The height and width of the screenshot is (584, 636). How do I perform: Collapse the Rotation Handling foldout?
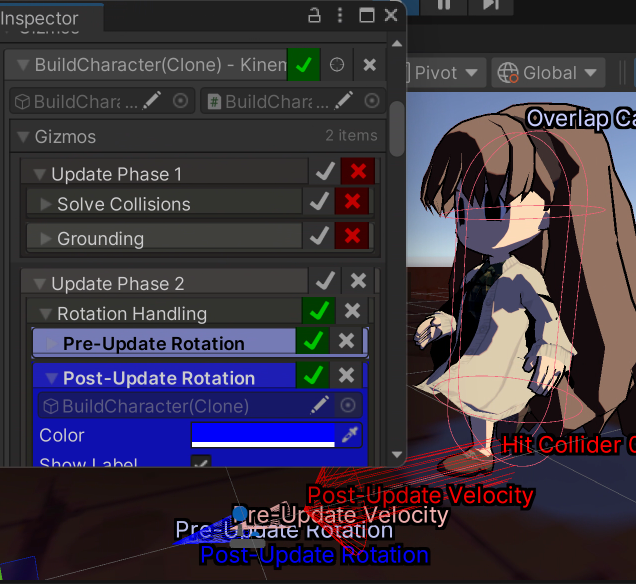[46, 314]
